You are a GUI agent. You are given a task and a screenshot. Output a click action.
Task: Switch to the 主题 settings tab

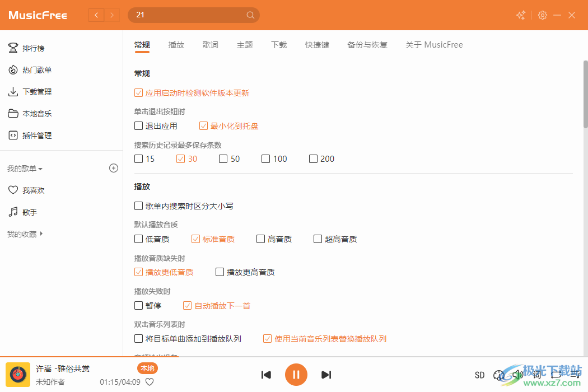tap(245, 45)
